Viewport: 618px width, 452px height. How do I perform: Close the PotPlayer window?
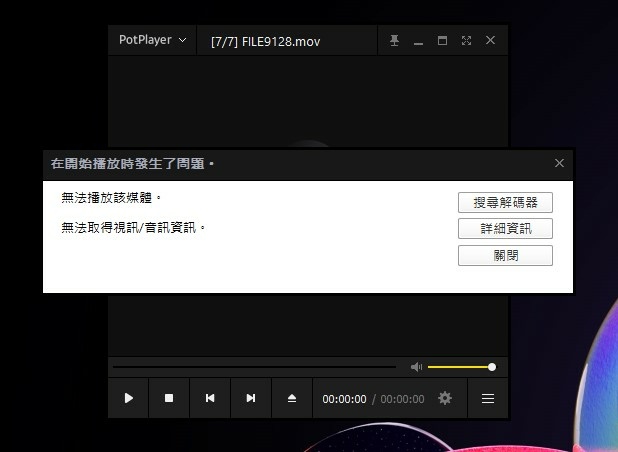pos(490,40)
